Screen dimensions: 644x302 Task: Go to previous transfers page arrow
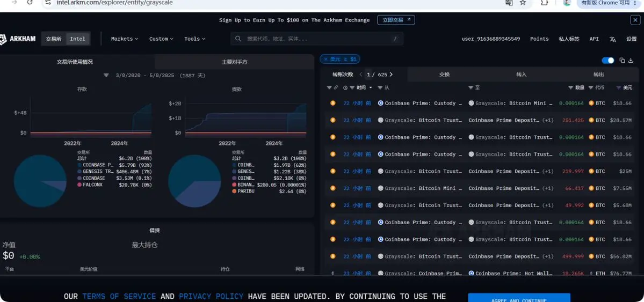click(360, 75)
